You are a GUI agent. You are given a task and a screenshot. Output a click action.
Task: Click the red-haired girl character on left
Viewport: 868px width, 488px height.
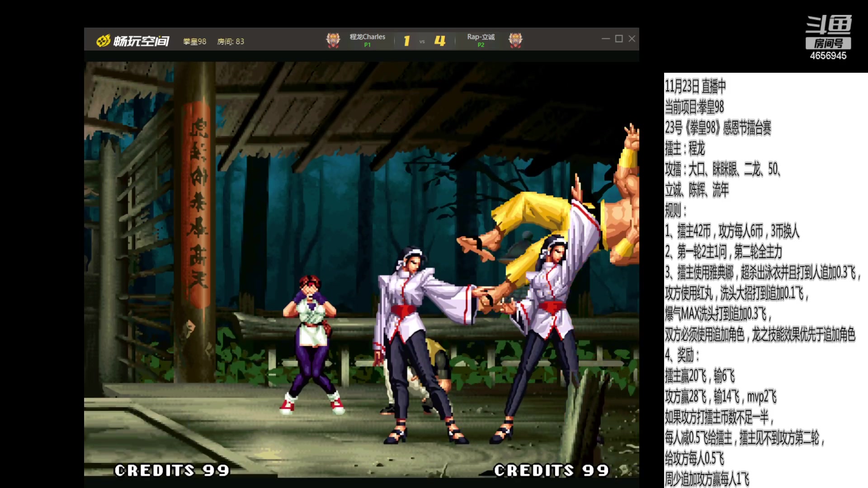point(311,344)
